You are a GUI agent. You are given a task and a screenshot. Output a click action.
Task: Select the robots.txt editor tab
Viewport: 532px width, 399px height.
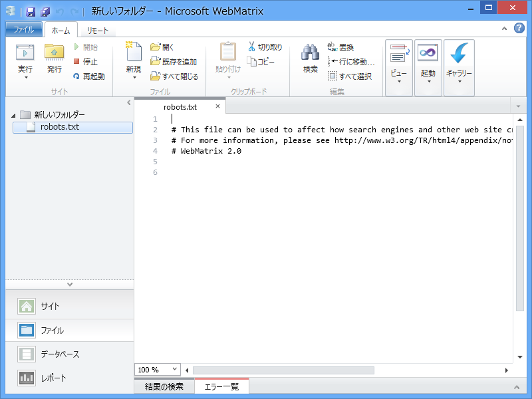[x=180, y=107]
